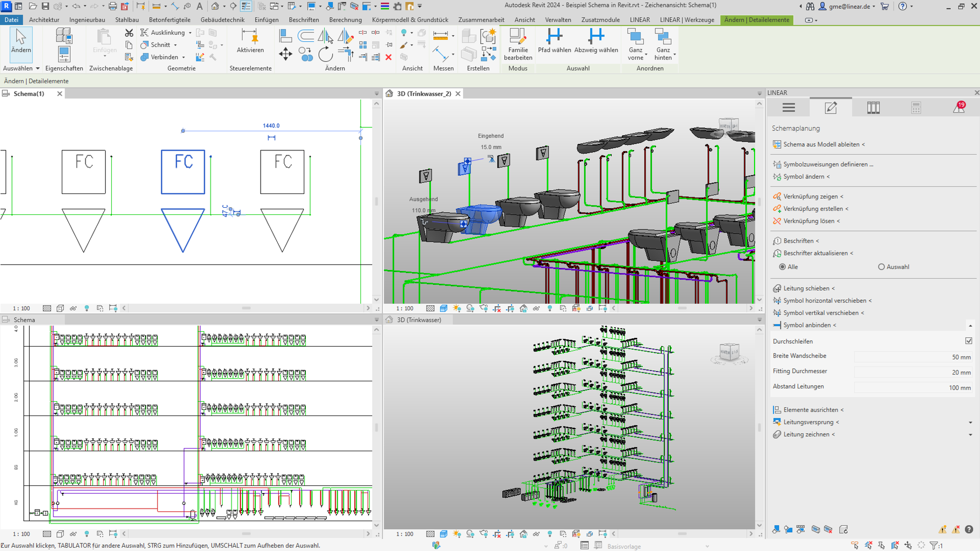This screenshot has width=980, height=551.
Task: Click the red delete X icon
Action: click(389, 57)
